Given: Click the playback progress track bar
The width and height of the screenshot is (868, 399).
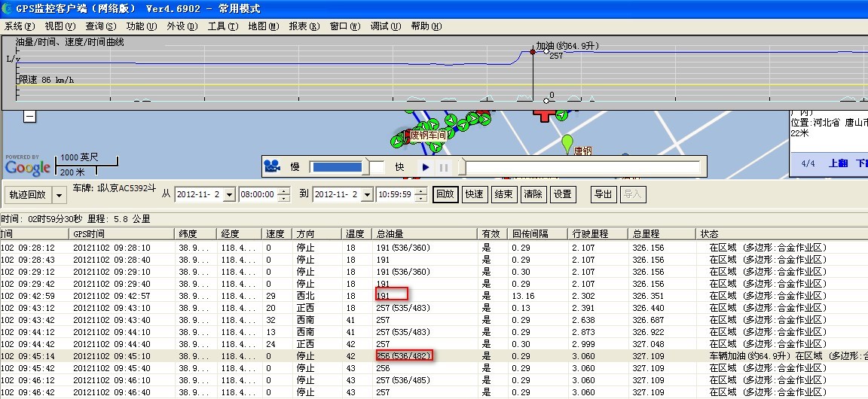Looking at the screenshot, I should pyautogui.click(x=580, y=167).
